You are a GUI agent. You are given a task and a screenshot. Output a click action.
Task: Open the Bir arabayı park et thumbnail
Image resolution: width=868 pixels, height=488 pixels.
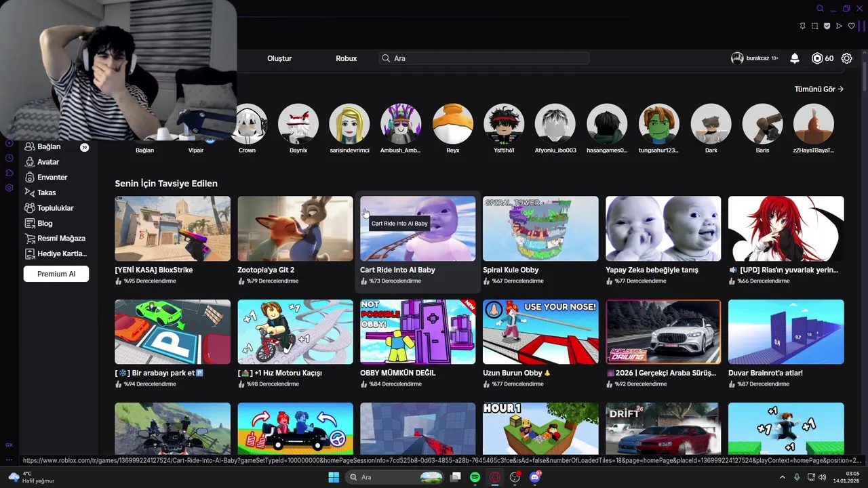point(172,331)
